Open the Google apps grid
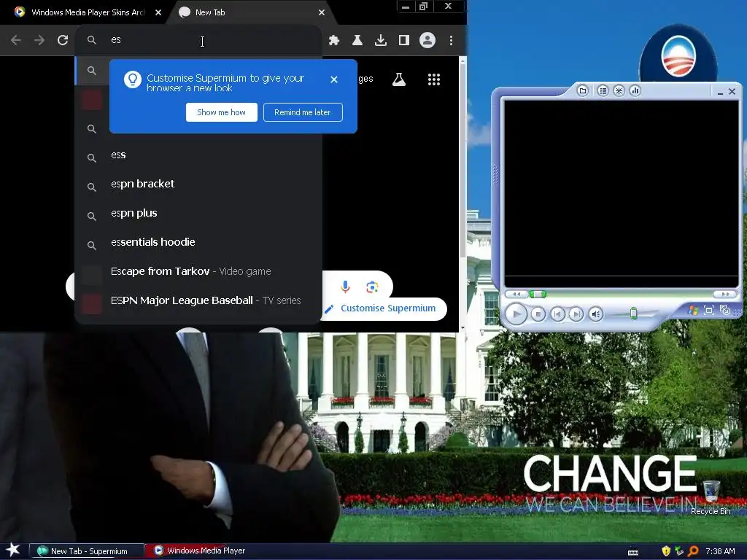This screenshot has width=747, height=560. click(433, 79)
